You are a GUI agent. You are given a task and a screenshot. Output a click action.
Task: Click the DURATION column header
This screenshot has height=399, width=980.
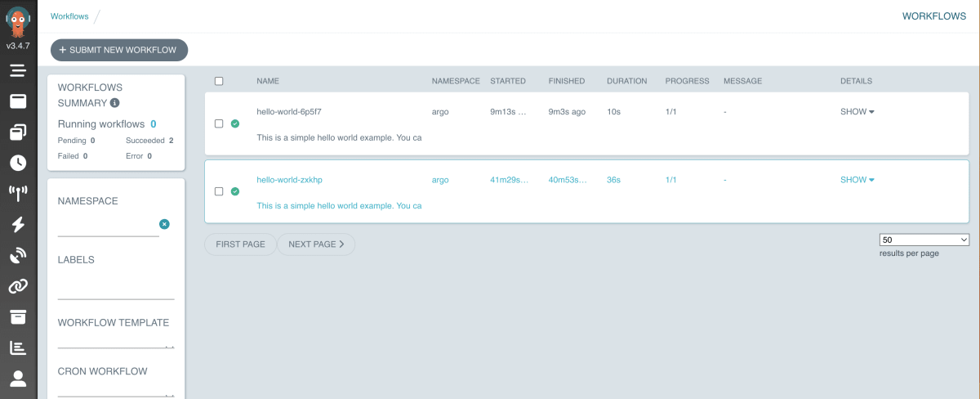(627, 81)
